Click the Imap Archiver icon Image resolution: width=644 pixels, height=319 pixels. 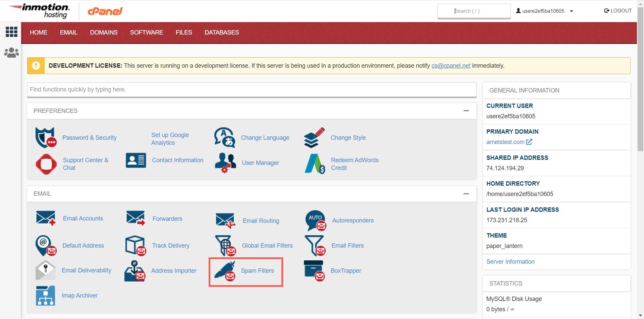pyautogui.click(x=45, y=296)
